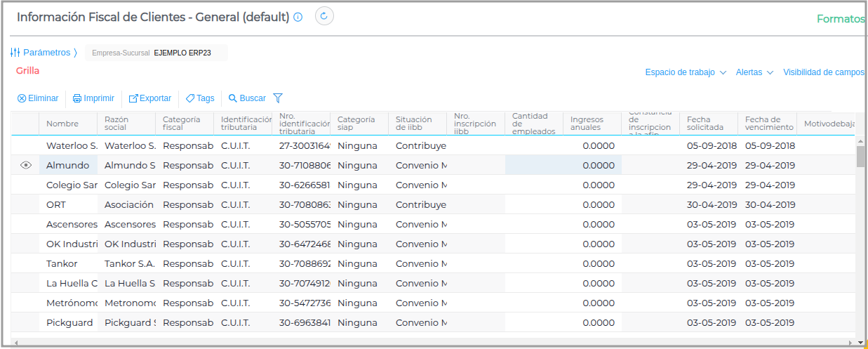The image size is (868, 349).
Task: Click Contribuye cell in ORT row
Action: 418,204
